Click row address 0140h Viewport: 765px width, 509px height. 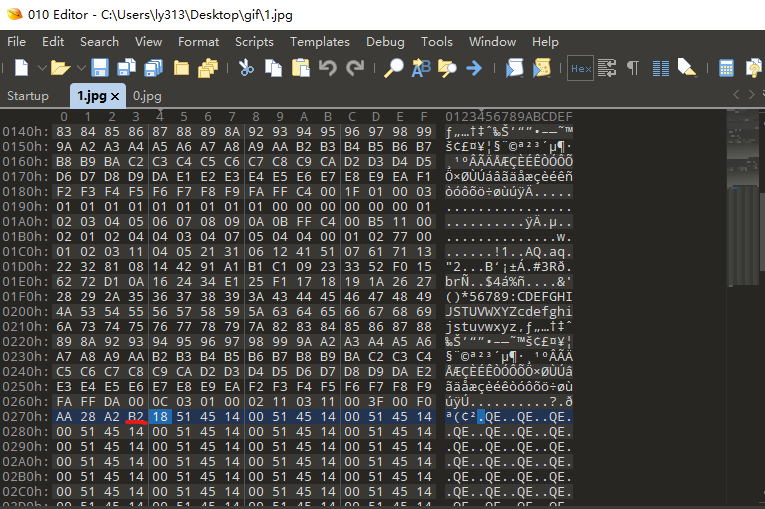click(x=25, y=132)
